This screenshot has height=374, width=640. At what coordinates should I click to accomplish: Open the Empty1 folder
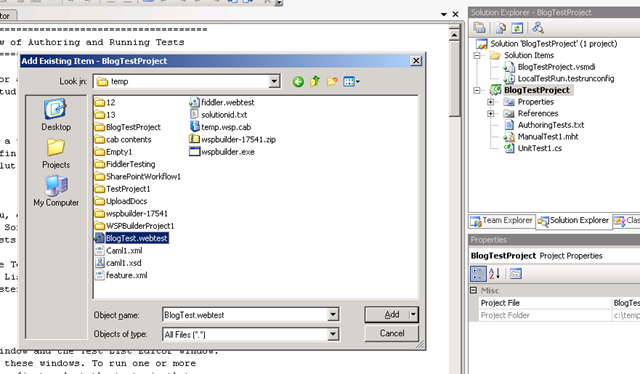coord(113,152)
